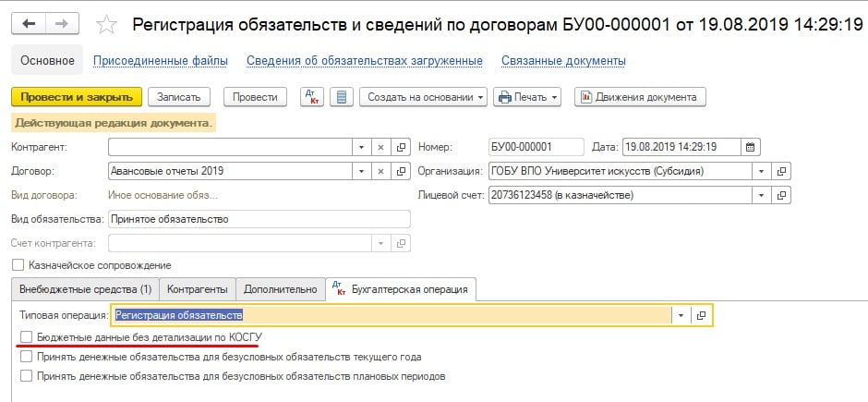Switch to the Контрагенты tab

coord(198,289)
